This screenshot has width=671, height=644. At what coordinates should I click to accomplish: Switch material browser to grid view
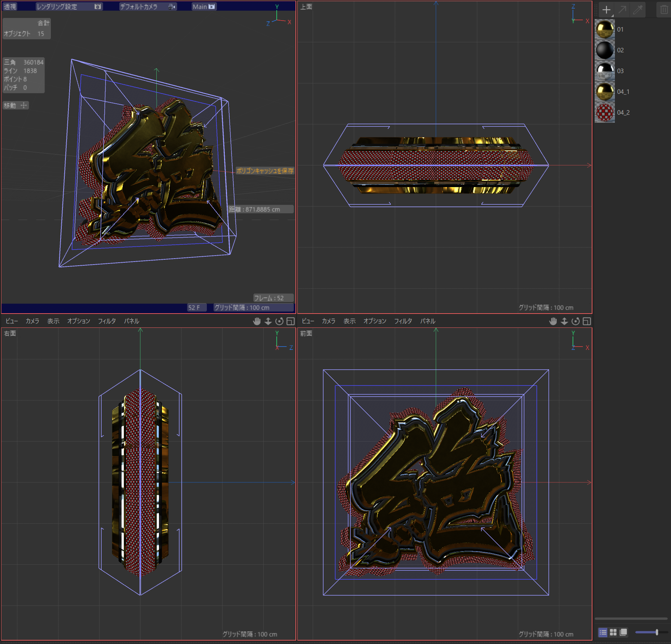click(613, 632)
